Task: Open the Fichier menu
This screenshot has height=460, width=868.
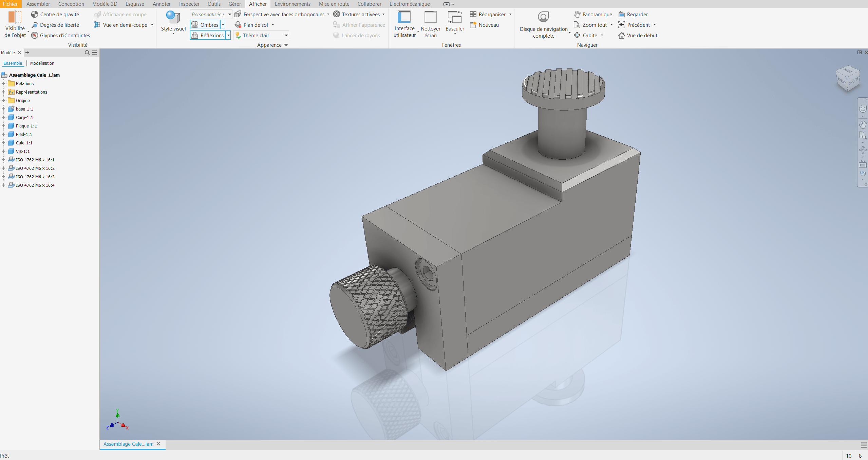Action: 10,4
